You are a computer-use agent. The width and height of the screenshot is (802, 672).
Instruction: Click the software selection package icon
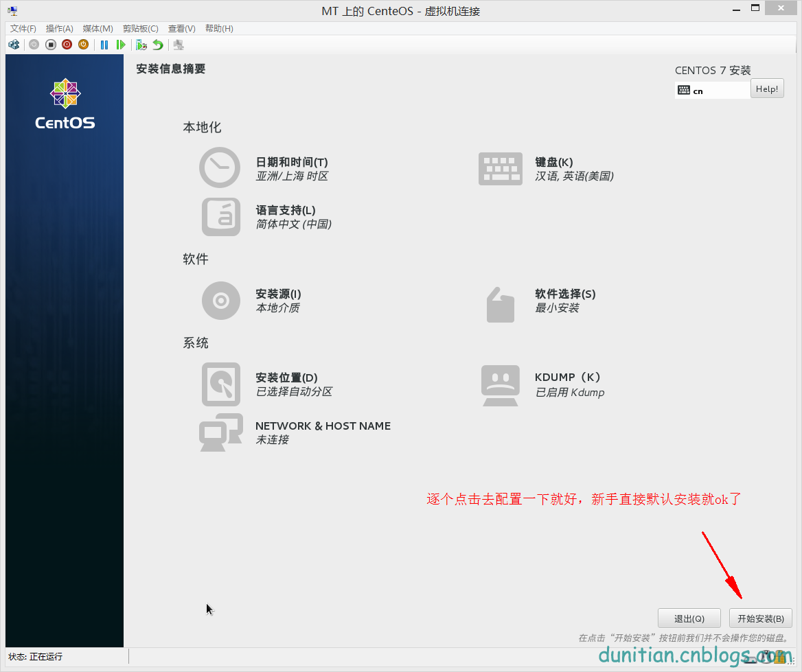[501, 305]
